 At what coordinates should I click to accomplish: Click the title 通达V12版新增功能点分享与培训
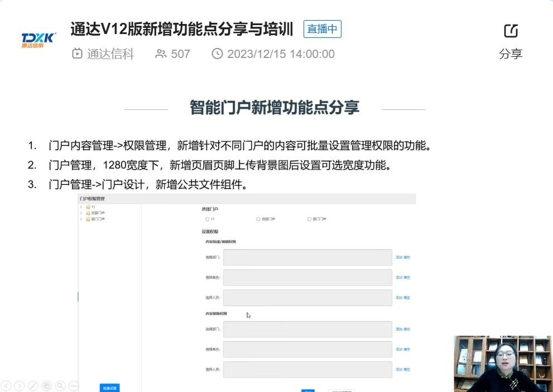182,29
